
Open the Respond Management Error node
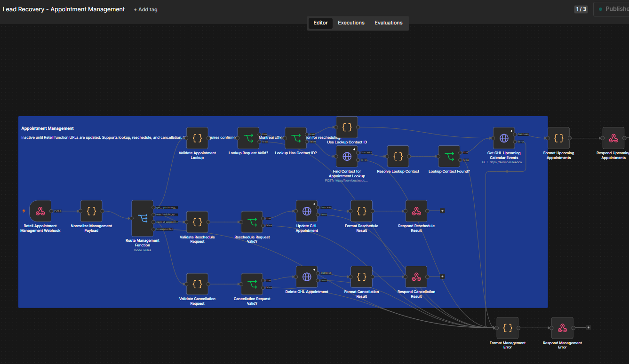pos(562,328)
